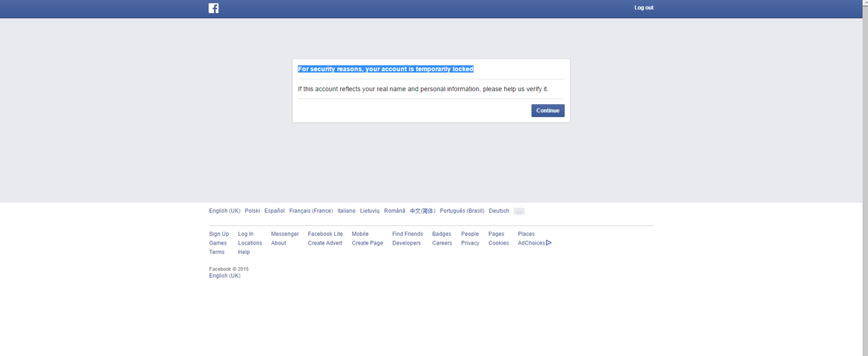Viewport: 868px width, 356px height.
Task: Switch language to Polski
Action: tap(252, 211)
